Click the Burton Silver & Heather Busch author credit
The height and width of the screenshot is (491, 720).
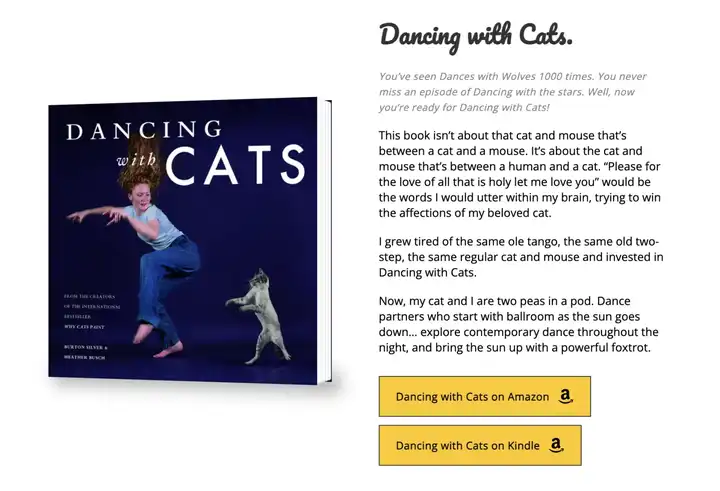click(x=85, y=352)
